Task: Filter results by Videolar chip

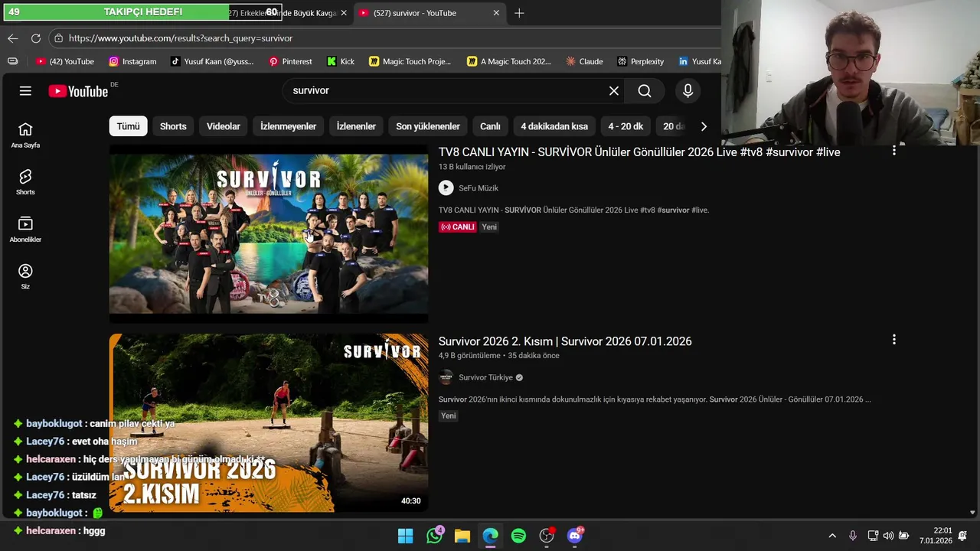Action: [224, 126]
